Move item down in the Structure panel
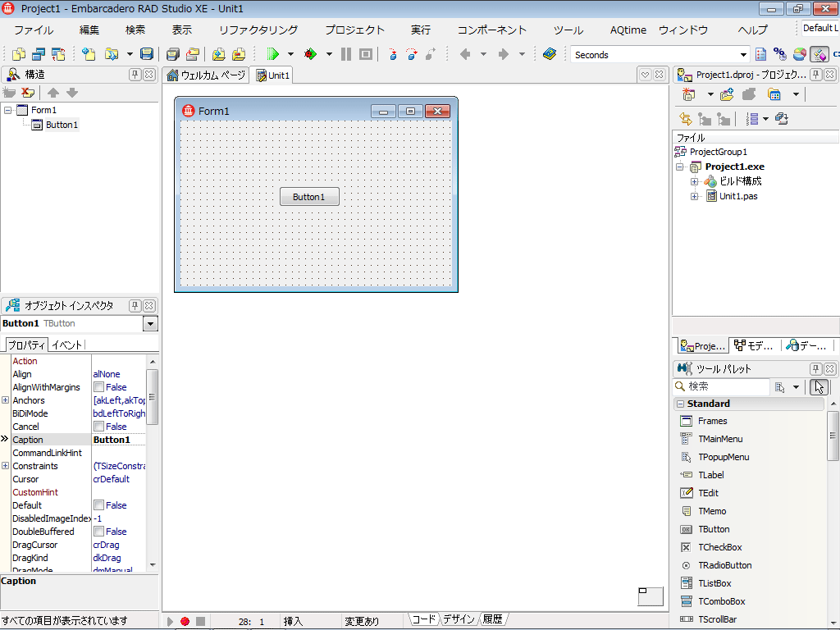 [72, 93]
